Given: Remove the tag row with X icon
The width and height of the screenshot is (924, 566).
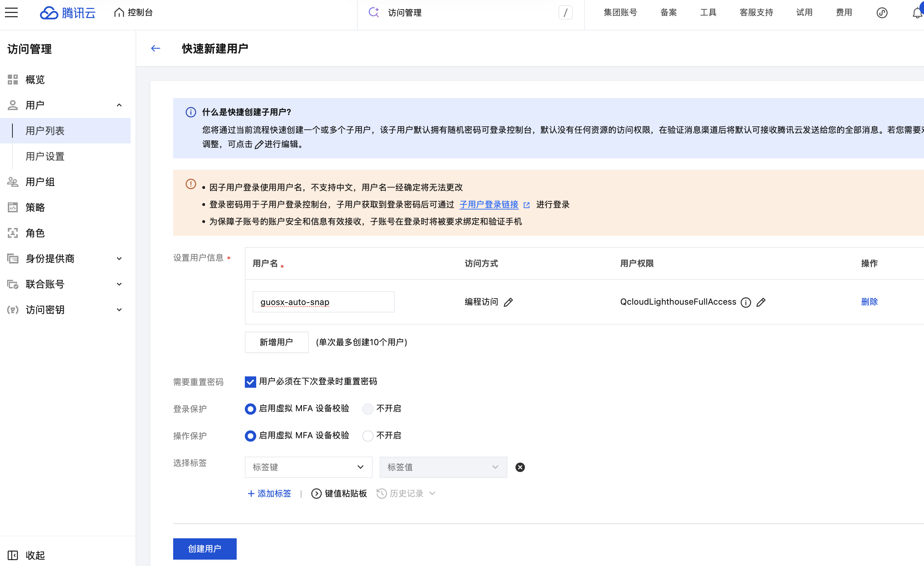Looking at the screenshot, I should point(520,467).
